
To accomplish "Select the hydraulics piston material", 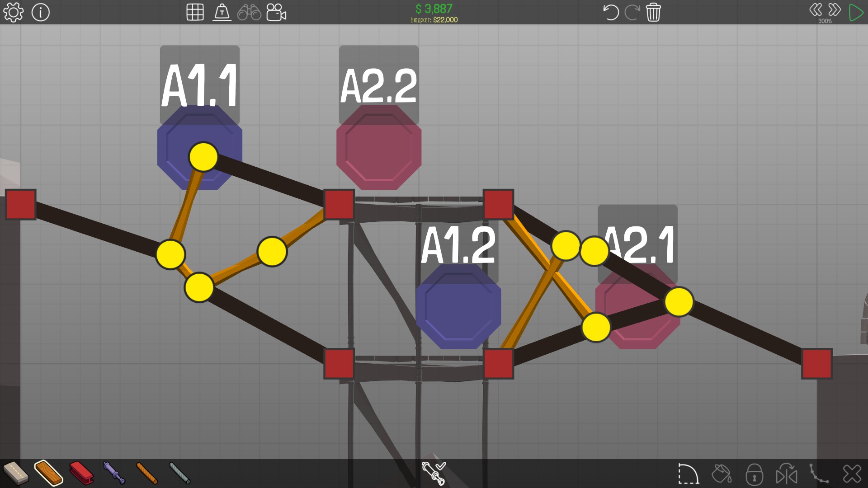I will click(x=113, y=473).
